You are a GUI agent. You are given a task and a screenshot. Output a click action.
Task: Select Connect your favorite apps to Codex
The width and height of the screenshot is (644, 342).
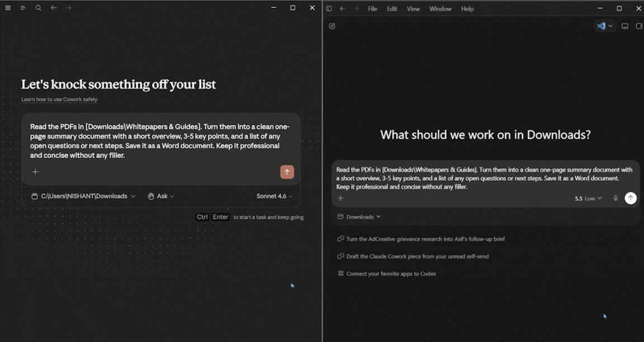tap(387, 273)
